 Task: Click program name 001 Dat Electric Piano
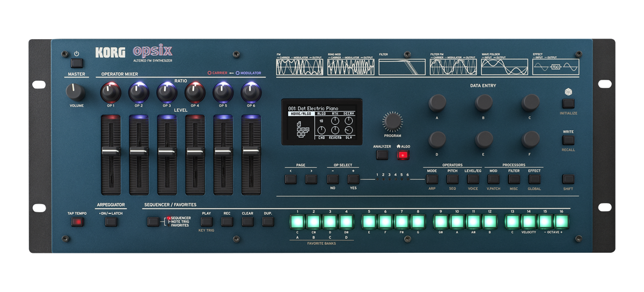point(313,108)
